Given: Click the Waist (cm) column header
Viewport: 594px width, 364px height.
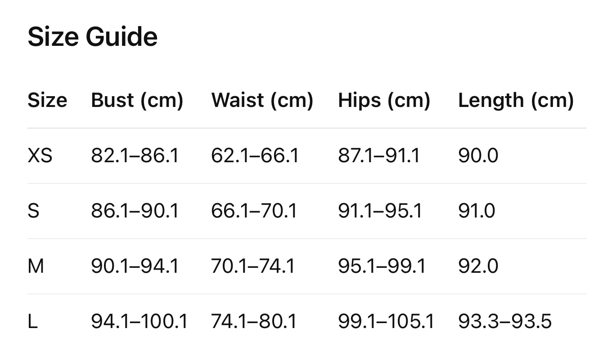Looking at the screenshot, I should click(262, 100).
